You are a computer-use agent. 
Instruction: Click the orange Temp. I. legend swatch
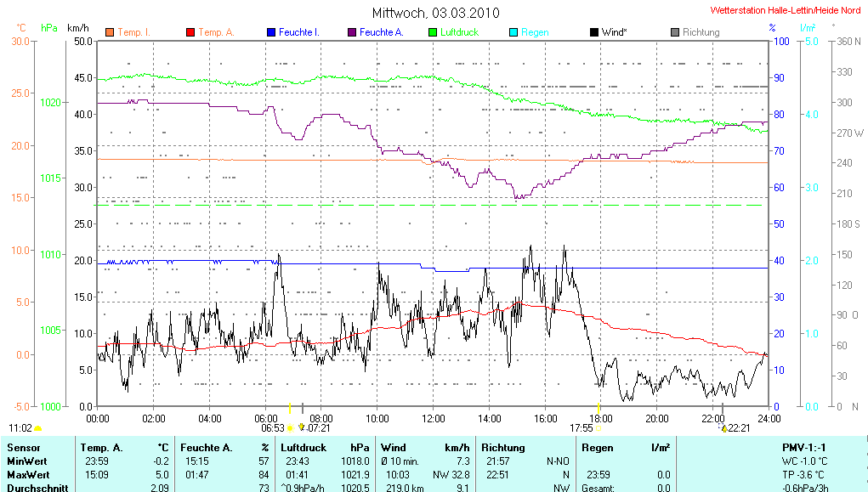[x=110, y=32]
